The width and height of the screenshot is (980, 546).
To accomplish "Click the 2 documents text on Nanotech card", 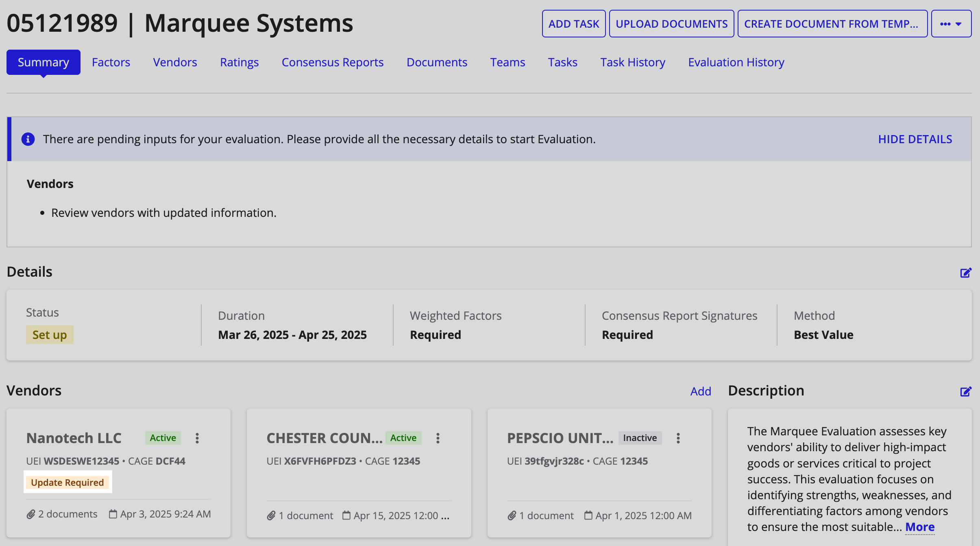I will tap(68, 514).
